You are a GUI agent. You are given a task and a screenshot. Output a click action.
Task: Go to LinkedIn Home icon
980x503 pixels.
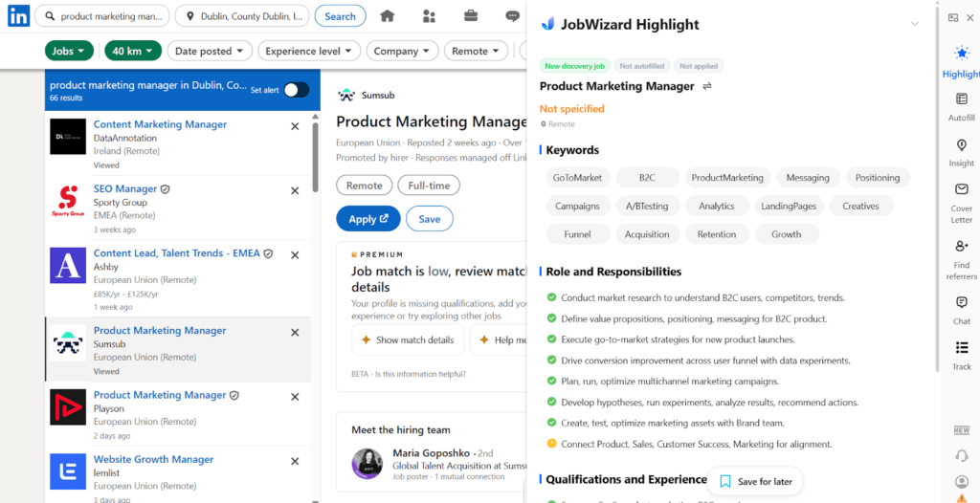(387, 16)
